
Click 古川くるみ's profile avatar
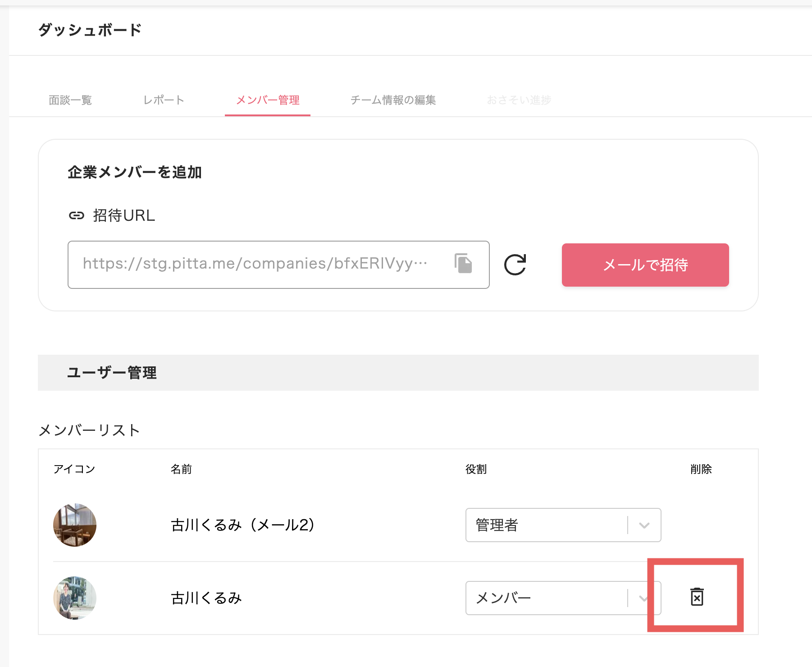74,598
